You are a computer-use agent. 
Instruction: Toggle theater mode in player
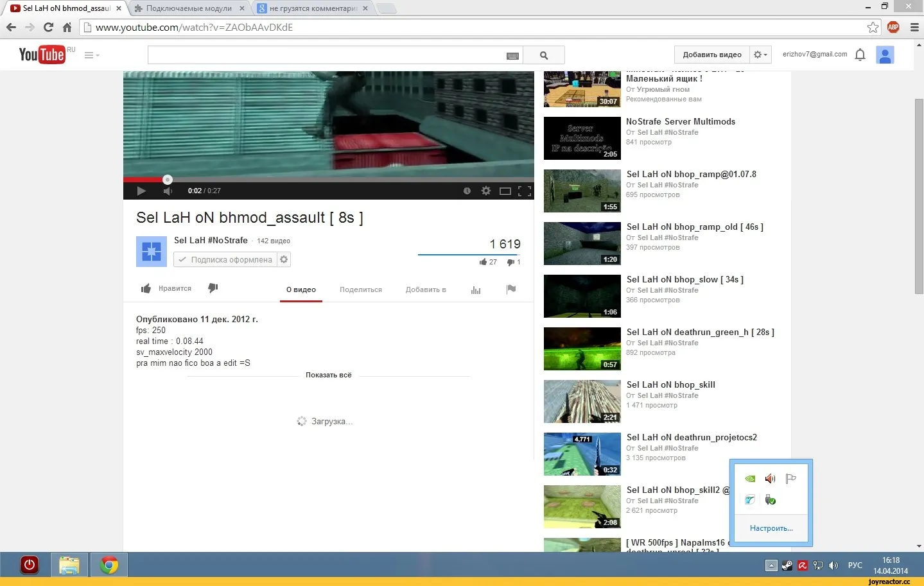(505, 191)
